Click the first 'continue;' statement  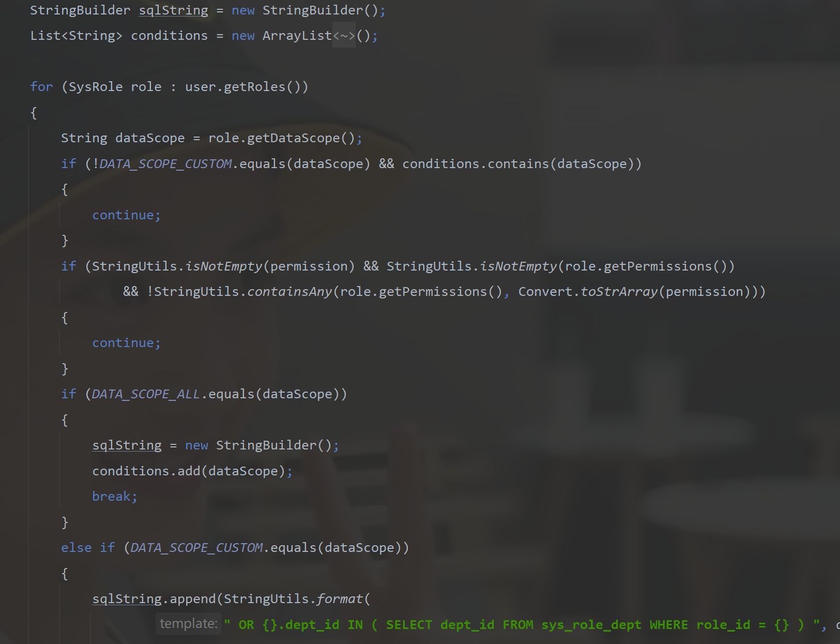click(127, 215)
